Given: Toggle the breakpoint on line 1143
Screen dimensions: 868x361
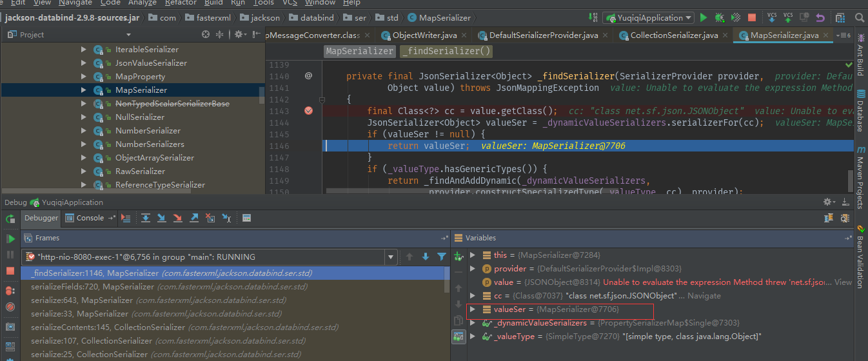Looking at the screenshot, I should 308,111.
